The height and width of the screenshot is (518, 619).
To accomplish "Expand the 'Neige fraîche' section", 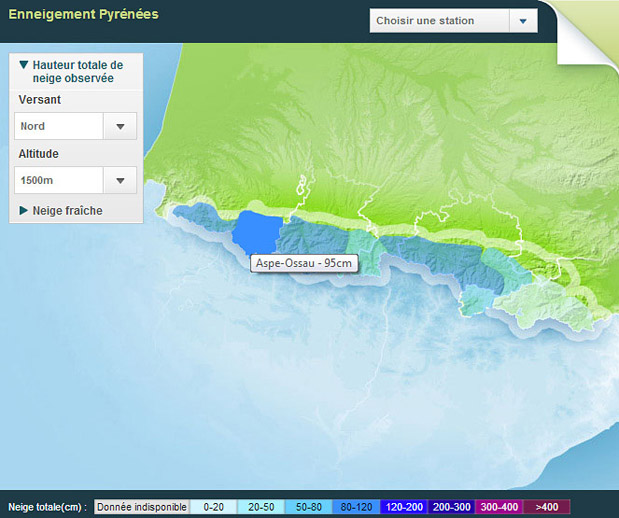I will (x=61, y=211).
